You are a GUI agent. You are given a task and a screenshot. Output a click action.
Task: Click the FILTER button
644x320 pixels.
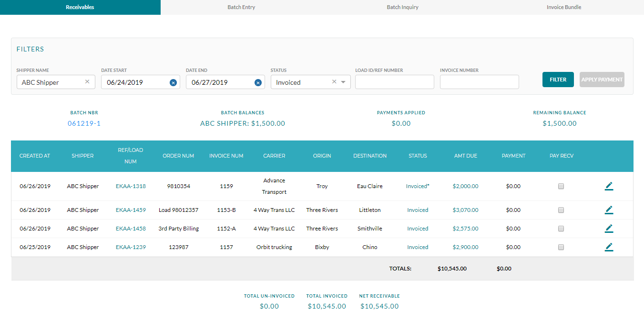click(558, 80)
